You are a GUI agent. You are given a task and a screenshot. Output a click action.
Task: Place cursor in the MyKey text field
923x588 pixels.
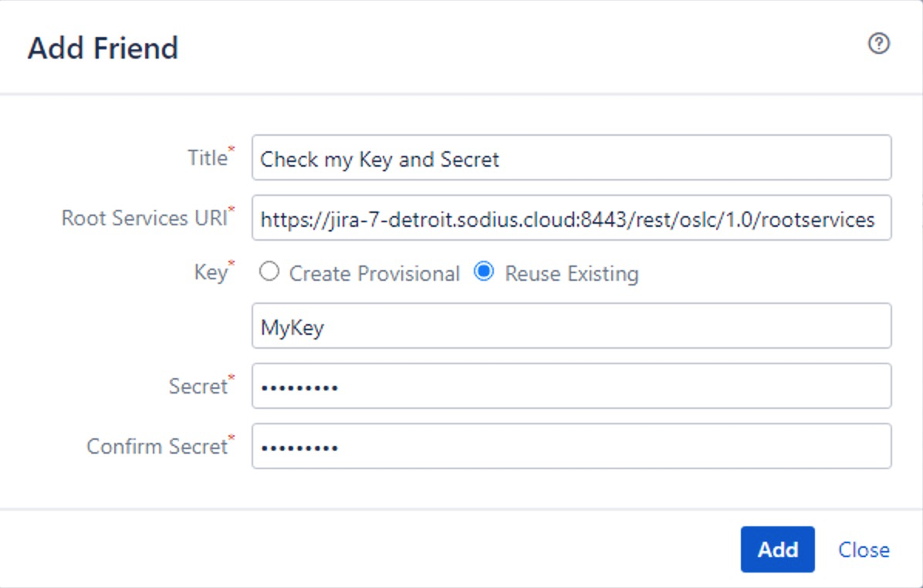[x=572, y=326]
